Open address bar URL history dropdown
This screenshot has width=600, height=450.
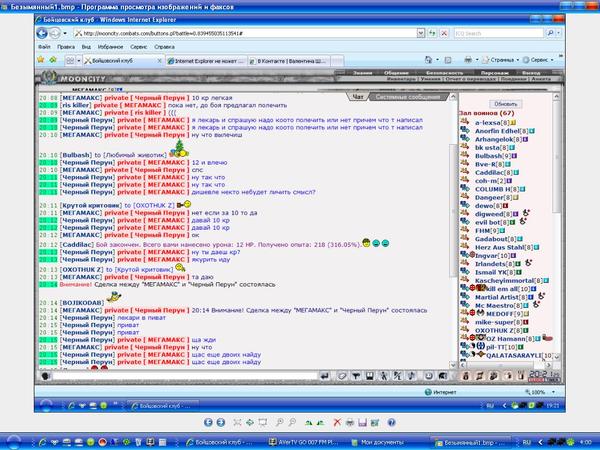pyautogui.click(x=421, y=33)
